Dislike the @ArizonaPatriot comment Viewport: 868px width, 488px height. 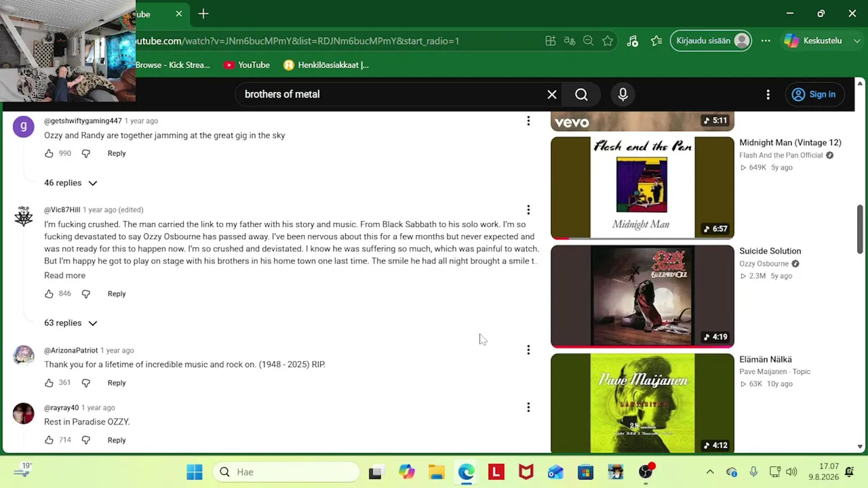(x=86, y=383)
